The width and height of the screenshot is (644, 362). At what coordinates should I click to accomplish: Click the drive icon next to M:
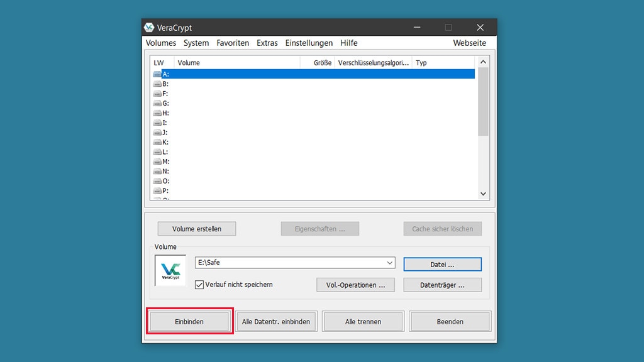156,162
